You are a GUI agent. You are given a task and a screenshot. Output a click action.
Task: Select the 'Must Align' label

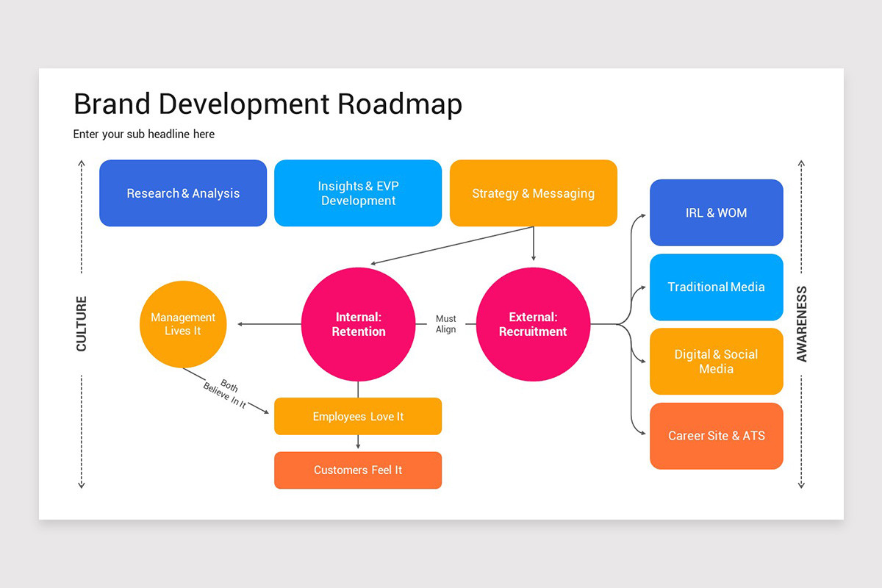[x=445, y=324]
